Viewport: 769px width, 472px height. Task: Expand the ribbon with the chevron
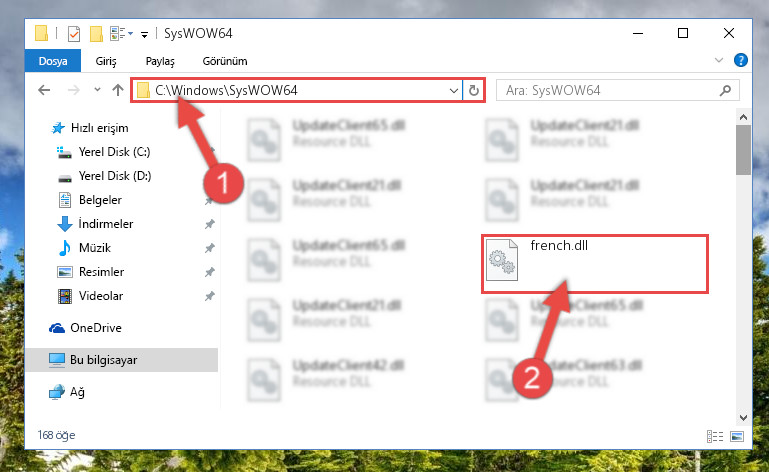718,60
